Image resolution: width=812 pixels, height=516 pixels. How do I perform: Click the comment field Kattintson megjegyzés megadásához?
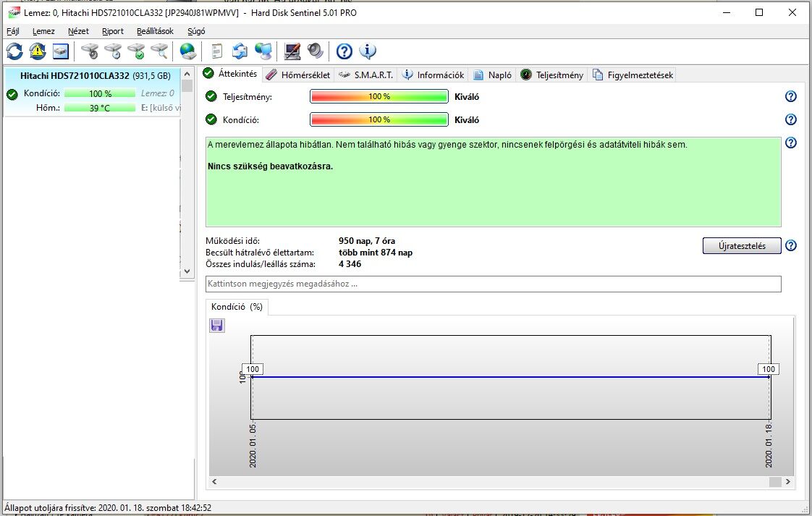(x=493, y=284)
